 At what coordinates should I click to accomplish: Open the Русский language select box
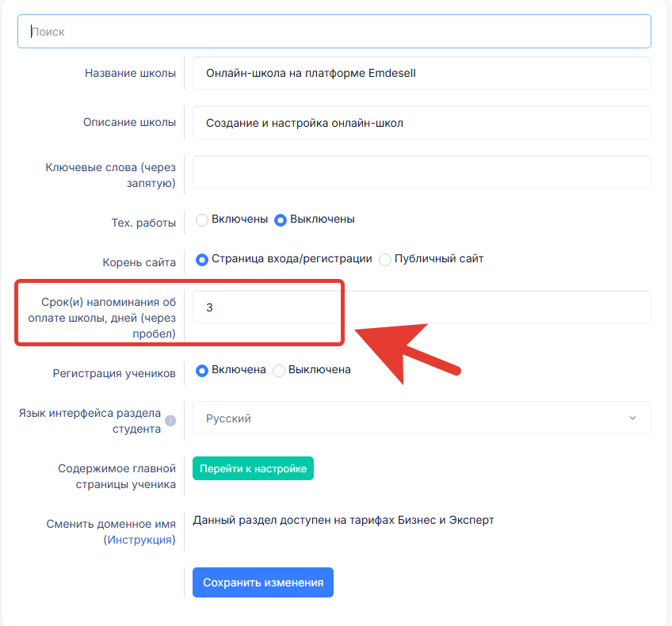[x=422, y=418]
